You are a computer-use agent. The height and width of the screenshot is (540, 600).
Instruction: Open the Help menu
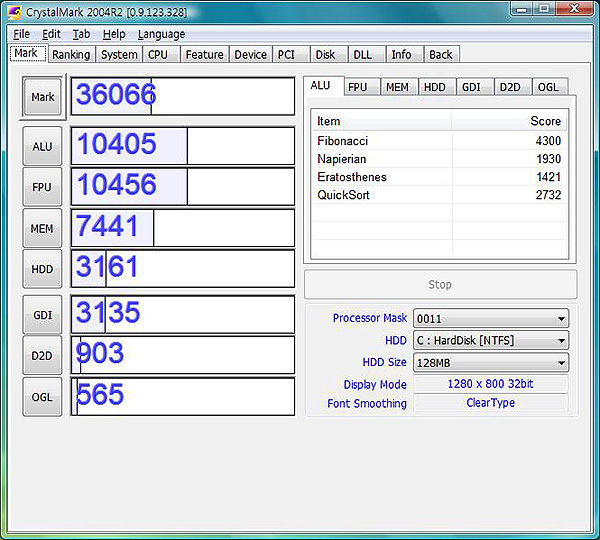(x=114, y=34)
